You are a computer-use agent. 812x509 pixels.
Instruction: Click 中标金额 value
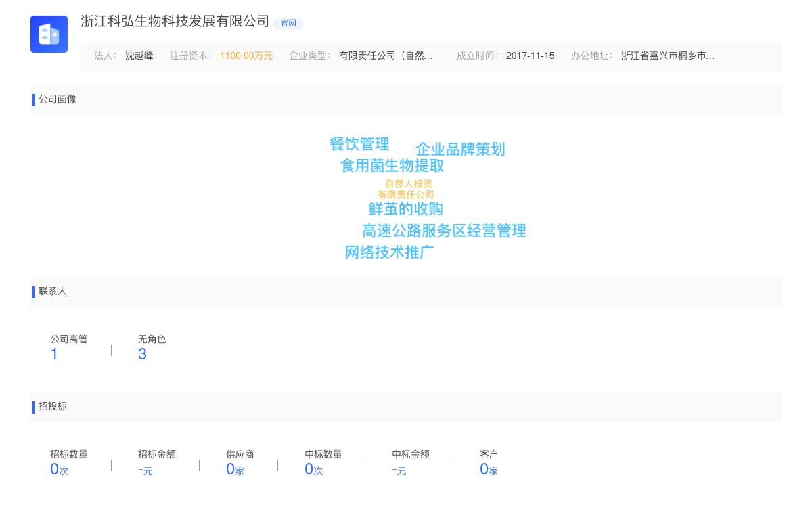(399, 470)
